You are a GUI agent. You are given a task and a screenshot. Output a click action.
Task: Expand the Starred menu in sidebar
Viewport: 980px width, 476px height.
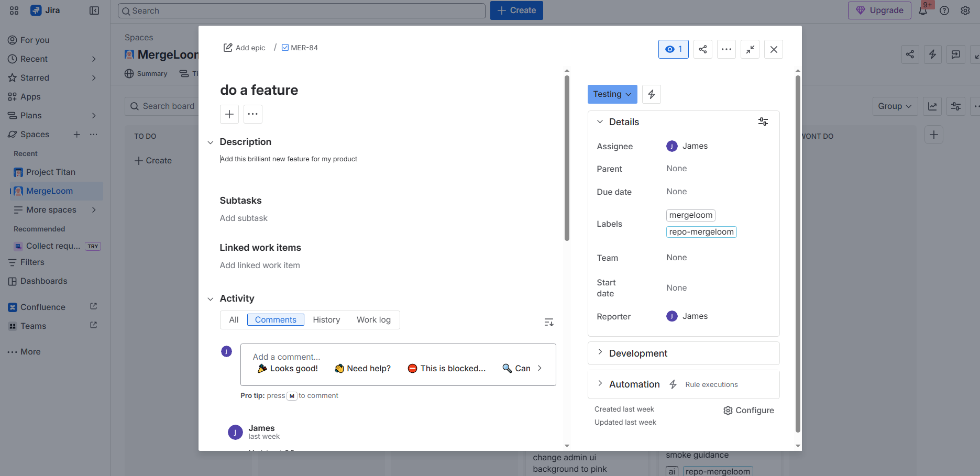click(94, 78)
